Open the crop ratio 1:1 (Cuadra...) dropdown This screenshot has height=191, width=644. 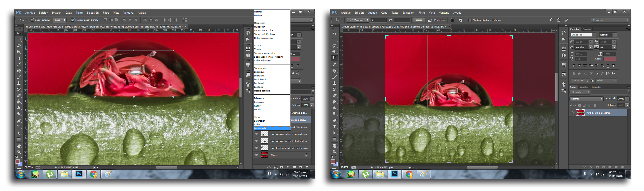point(358,20)
